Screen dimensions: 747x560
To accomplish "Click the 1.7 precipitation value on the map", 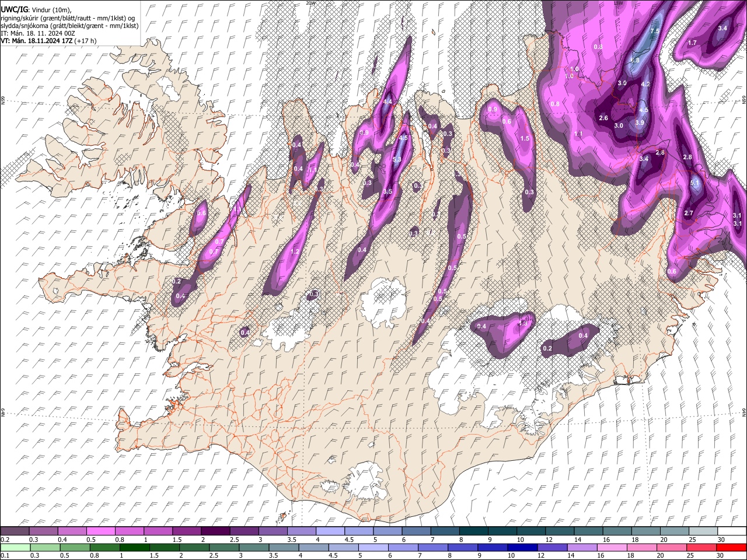I will tap(693, 43).
